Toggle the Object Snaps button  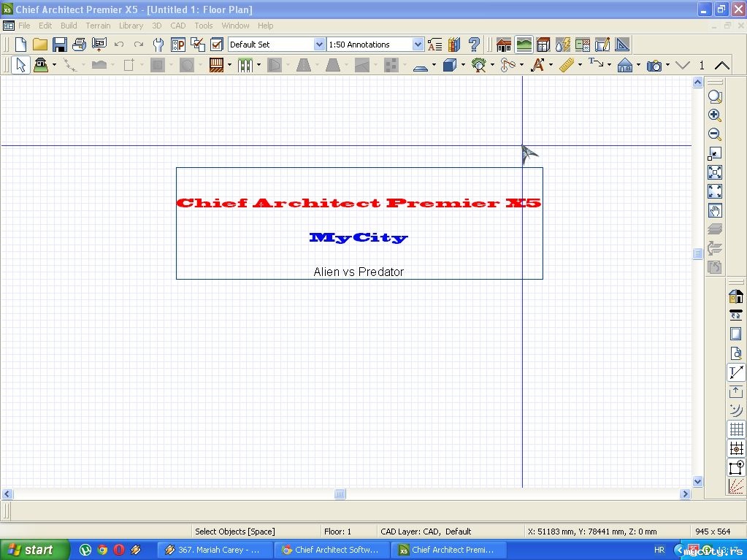point(736,467)
